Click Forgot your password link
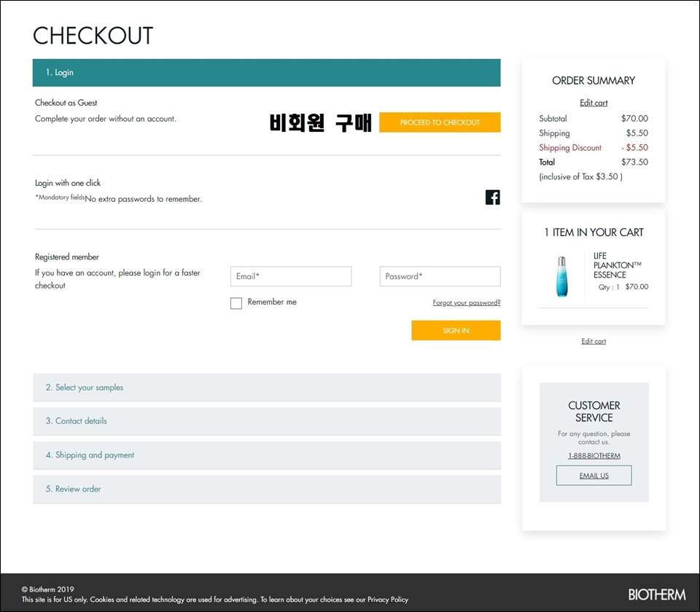 click(467, 302)
